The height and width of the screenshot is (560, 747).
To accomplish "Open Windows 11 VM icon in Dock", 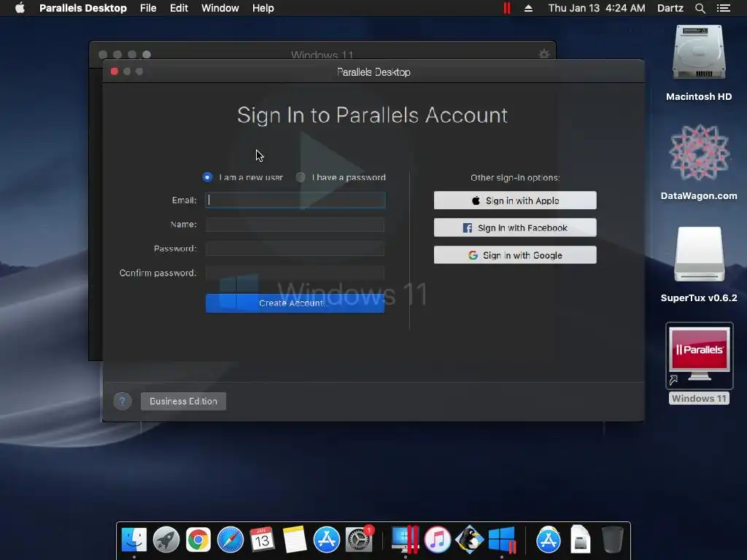I will [502, 540].
